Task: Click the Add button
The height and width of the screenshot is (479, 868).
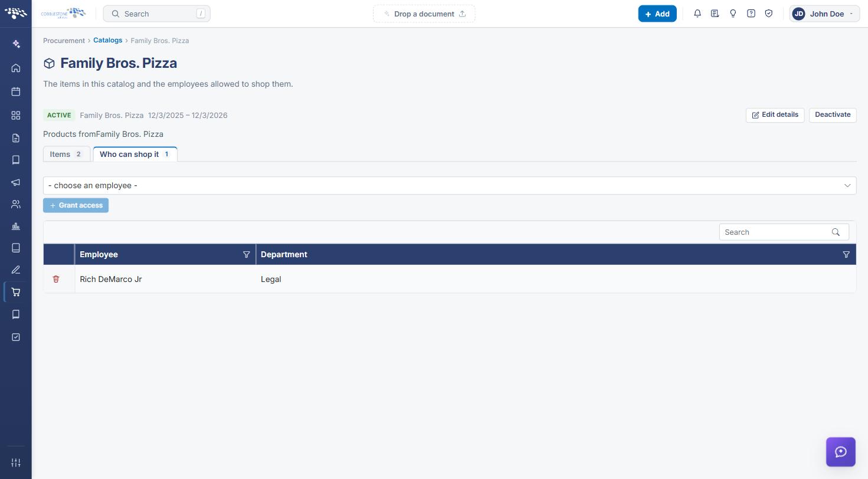Action: (x=657, y=14)
